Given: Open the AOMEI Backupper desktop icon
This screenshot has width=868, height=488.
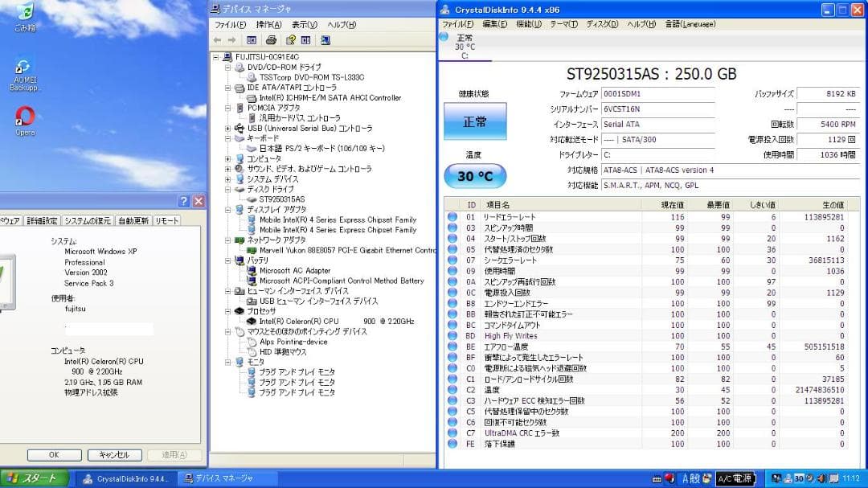Looking at the screenshot, I should coord(23,76).
